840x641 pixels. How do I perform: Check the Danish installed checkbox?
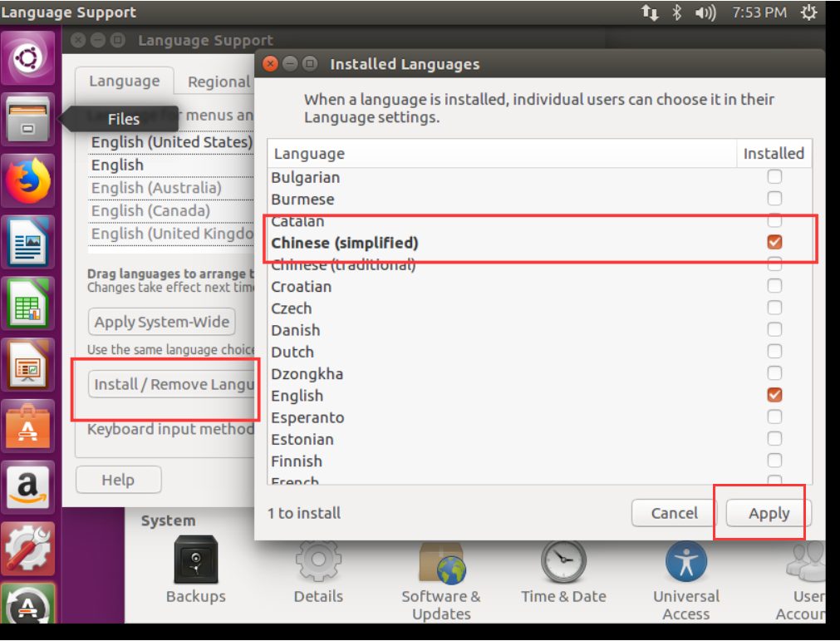point(774,329)
